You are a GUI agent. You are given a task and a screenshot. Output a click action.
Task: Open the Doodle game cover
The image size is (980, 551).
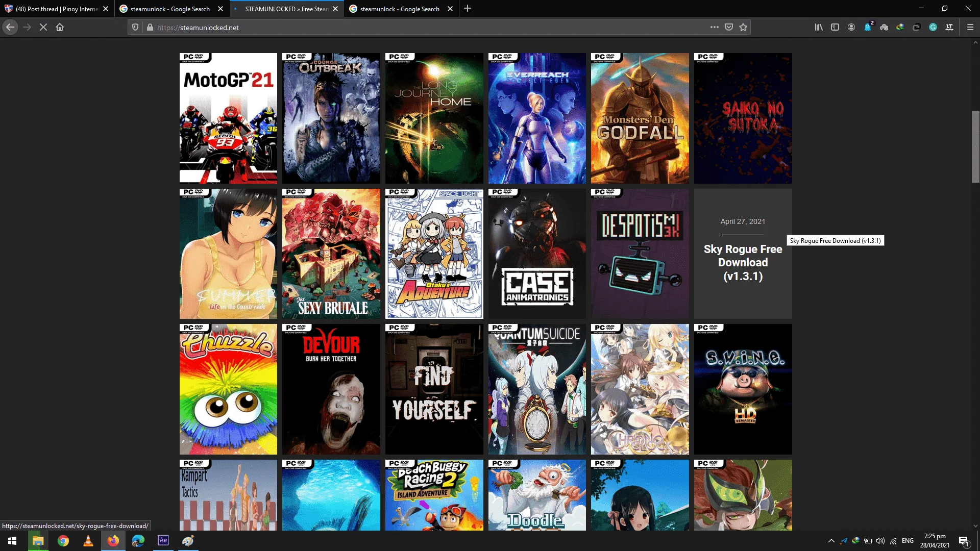537,495
